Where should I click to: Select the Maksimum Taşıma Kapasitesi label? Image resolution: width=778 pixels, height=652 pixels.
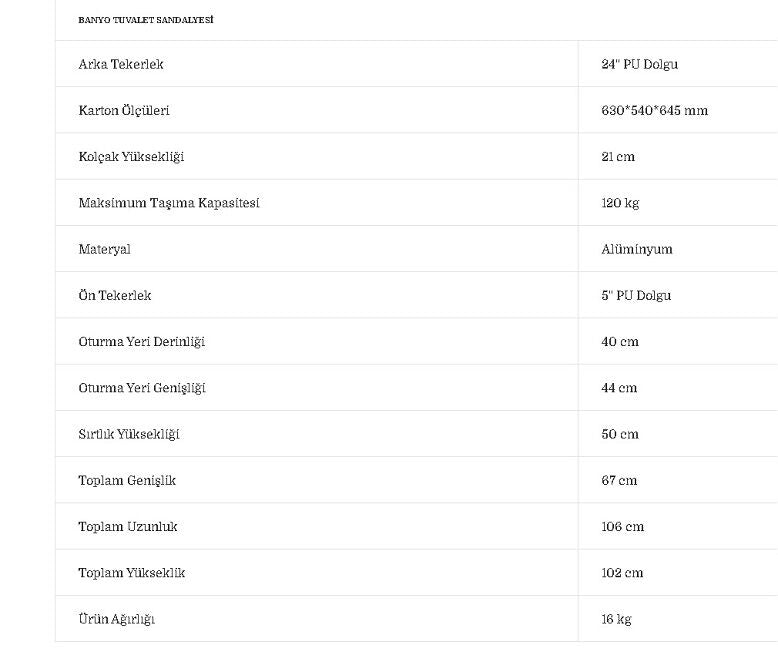169,203
